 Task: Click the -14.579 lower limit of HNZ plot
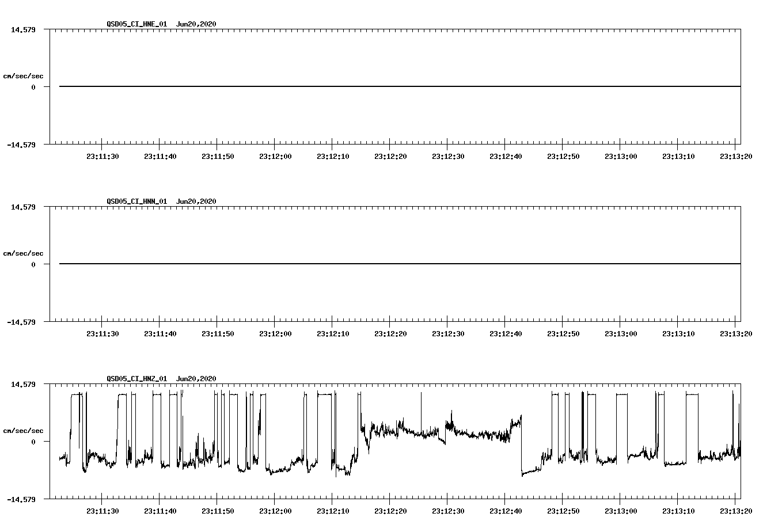coord(21,500)
